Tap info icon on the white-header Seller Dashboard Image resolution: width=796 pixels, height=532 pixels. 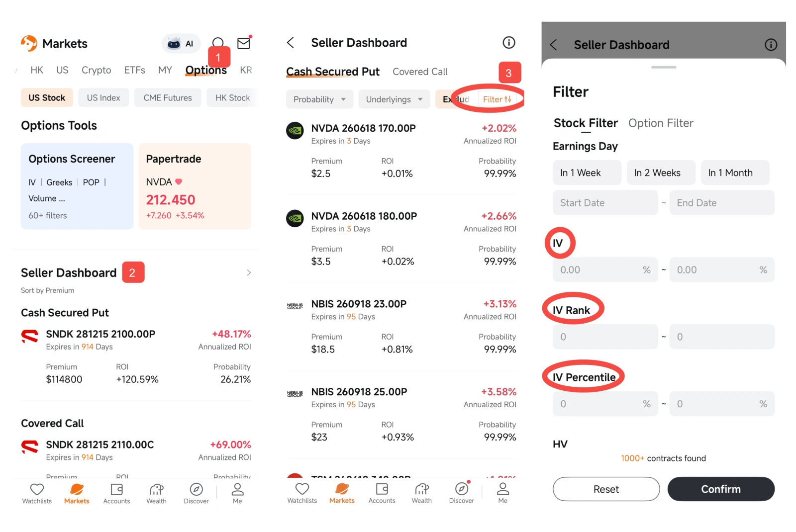508,43
